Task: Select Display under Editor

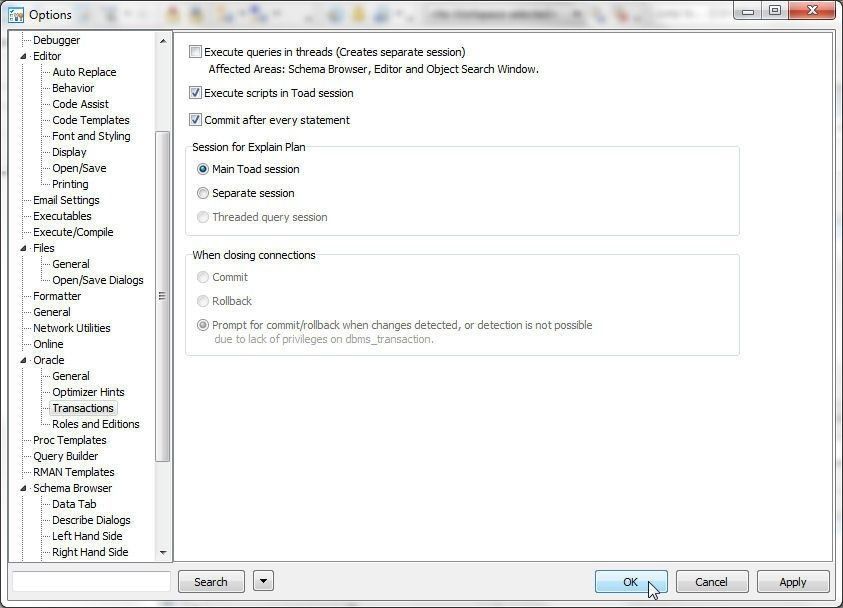Action: (69, 152)
